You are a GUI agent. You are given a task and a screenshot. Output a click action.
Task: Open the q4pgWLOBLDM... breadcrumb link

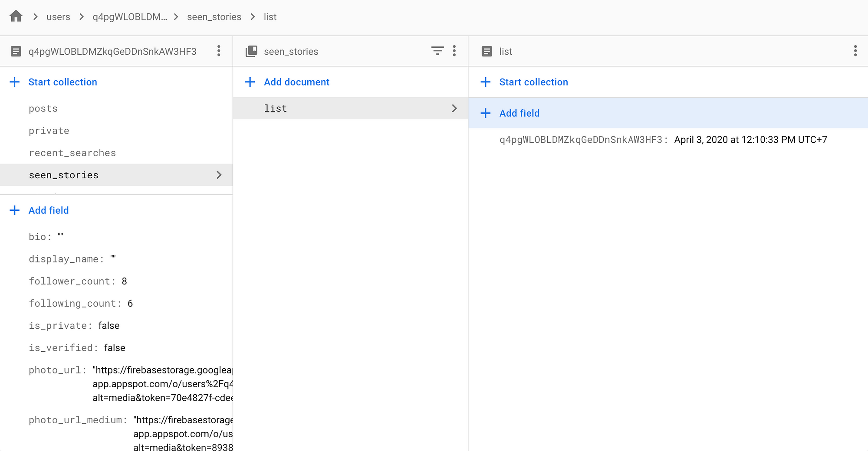129,17
